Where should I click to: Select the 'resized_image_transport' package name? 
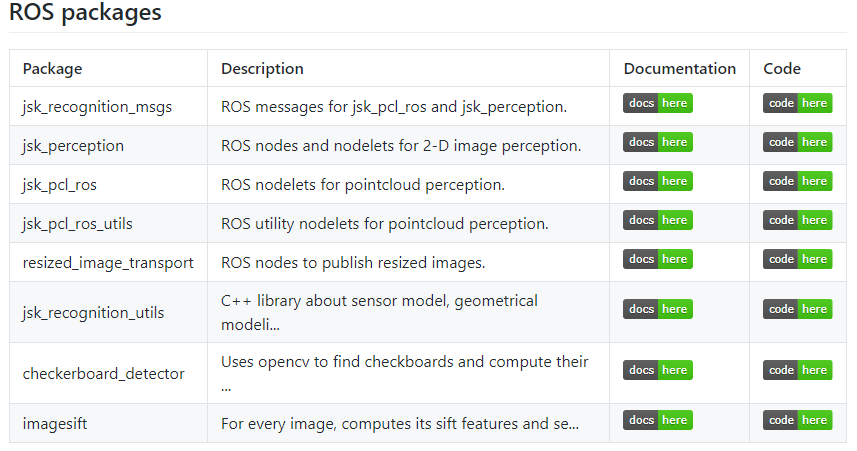[108, 263]
